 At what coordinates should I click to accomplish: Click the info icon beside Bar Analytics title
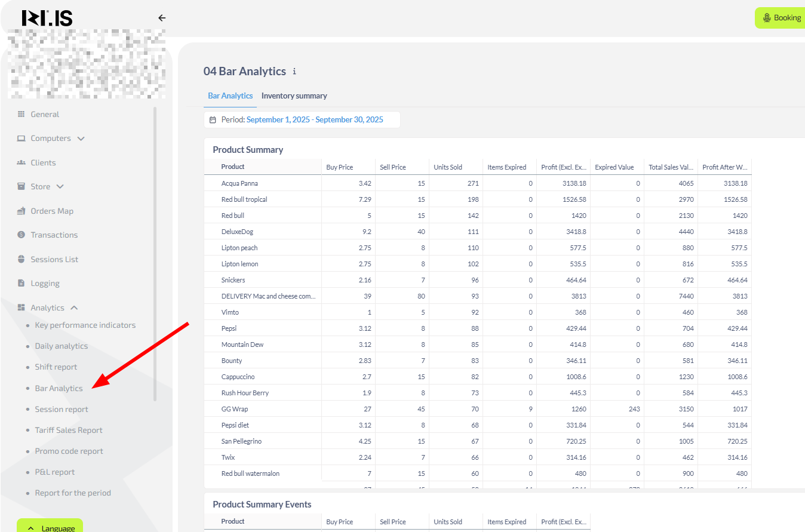tap(294, 71)
